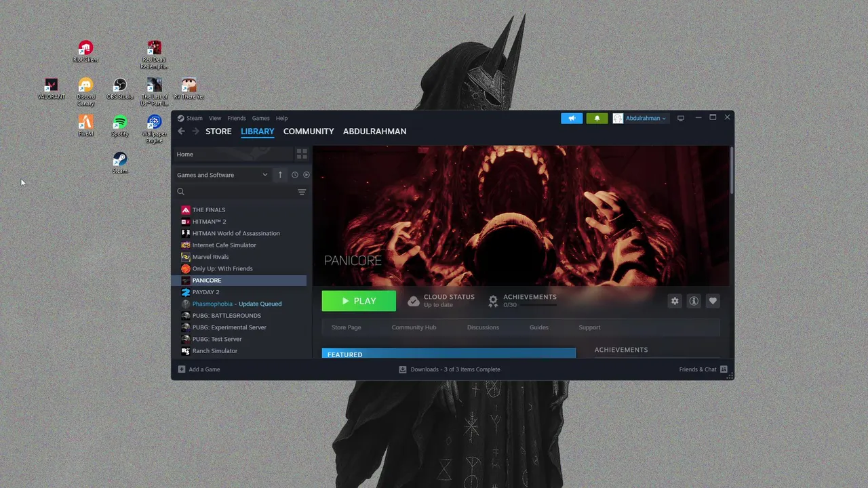Show PANICORE game info icon
Screen dimensions: 868x488
pyautogui.click(x=694, y=301)
